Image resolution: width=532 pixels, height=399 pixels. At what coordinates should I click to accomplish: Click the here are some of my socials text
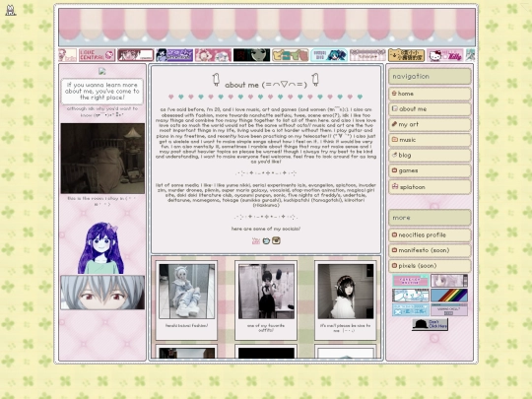[x=266, y=229]
